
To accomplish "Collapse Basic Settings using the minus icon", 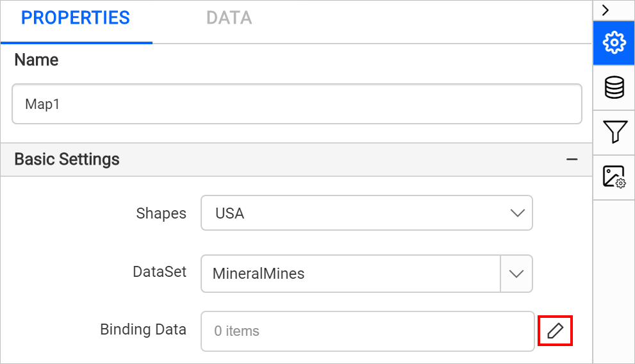I will pyautogui.click(x=572, y=160).
